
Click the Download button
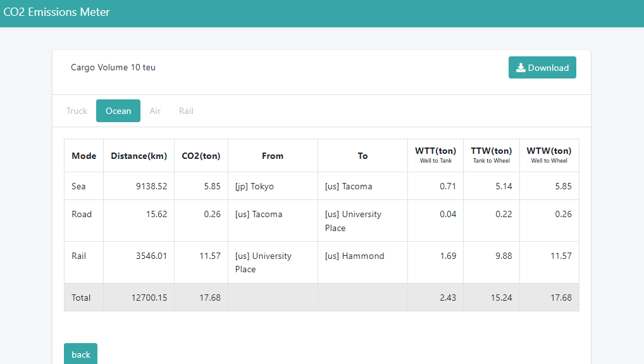pyautogui.click(x=542, y=68)
